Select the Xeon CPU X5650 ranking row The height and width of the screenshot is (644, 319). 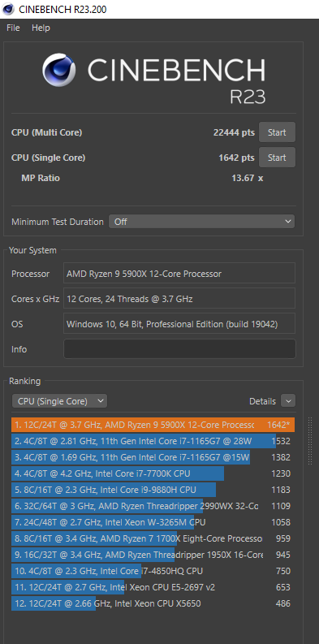153,603
